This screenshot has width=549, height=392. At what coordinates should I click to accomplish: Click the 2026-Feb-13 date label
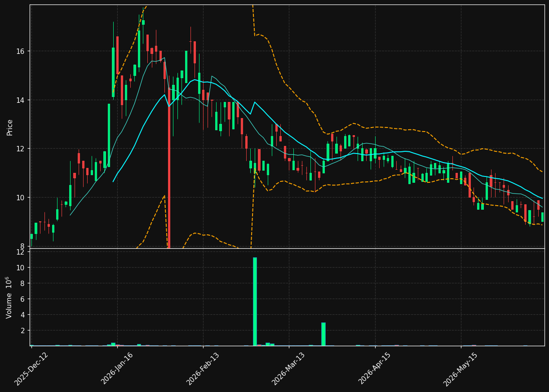203,369
